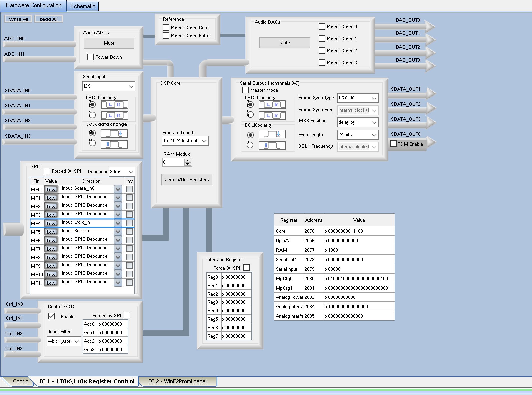Expand MP8 direction dropdown arrow
Viewport: 532px width, 395px height.
[118, 257]
